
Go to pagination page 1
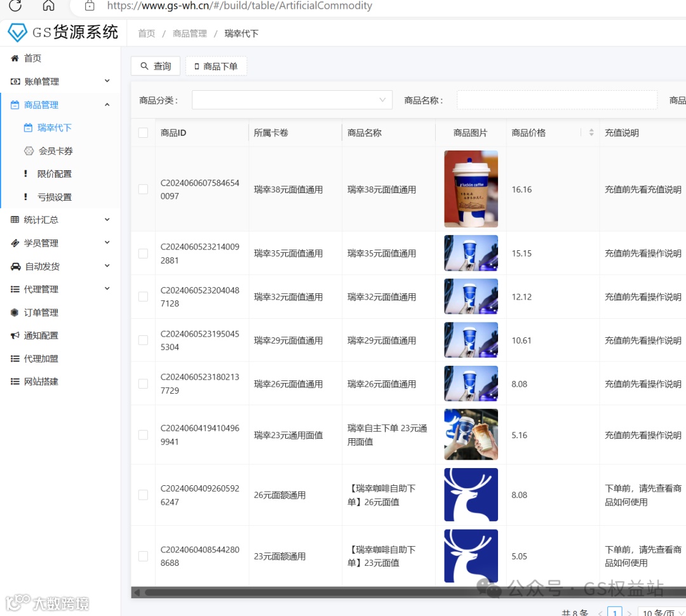tap(615, 612)
